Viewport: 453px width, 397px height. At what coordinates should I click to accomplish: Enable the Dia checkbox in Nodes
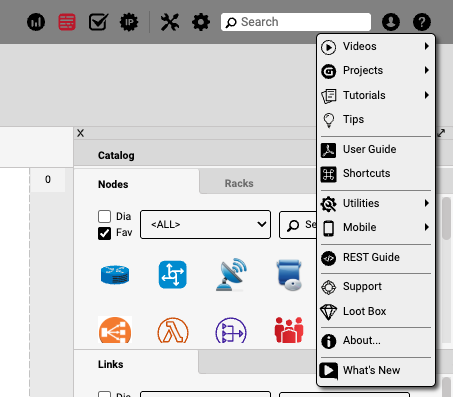104,216
